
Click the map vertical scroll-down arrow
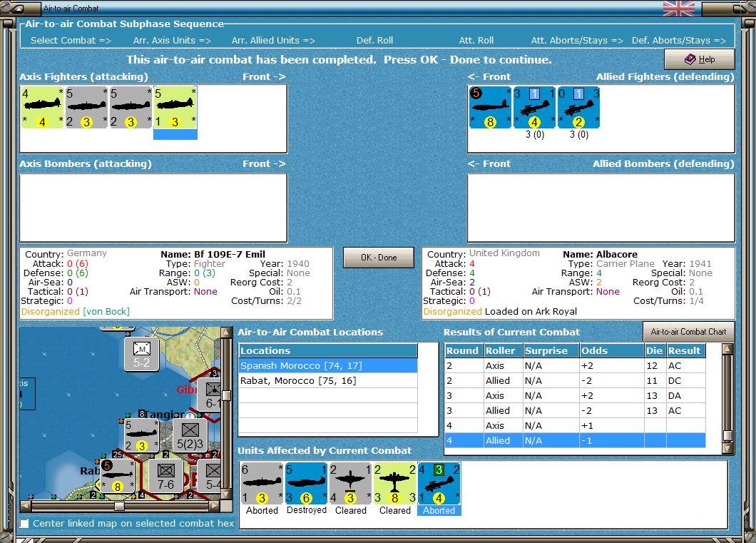225,494
